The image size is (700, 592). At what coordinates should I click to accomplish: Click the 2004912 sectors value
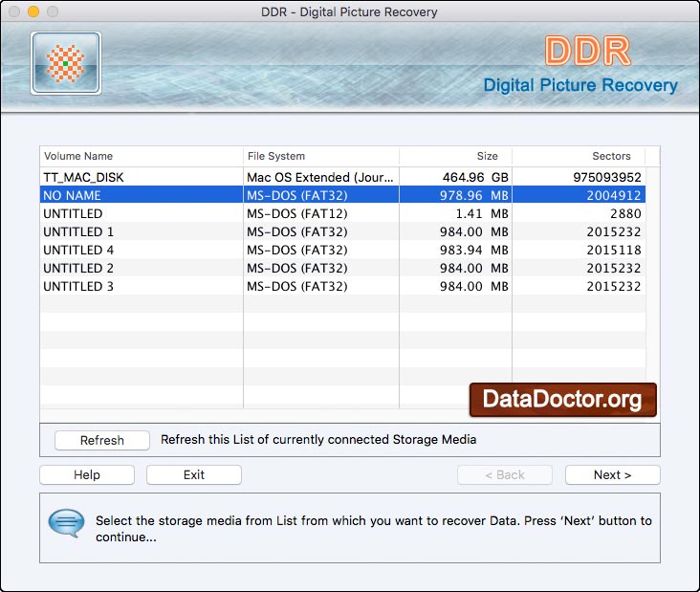(x=614, y=195)
